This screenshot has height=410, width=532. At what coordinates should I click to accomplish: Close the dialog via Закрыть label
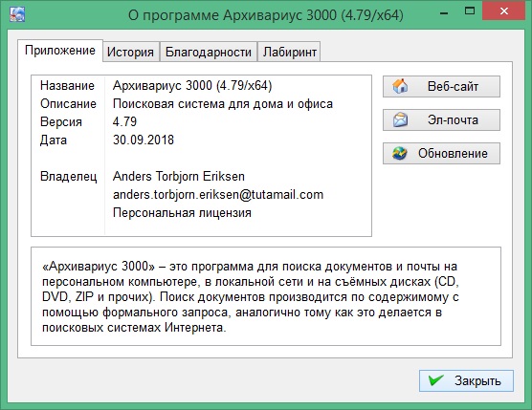point(477,381)
